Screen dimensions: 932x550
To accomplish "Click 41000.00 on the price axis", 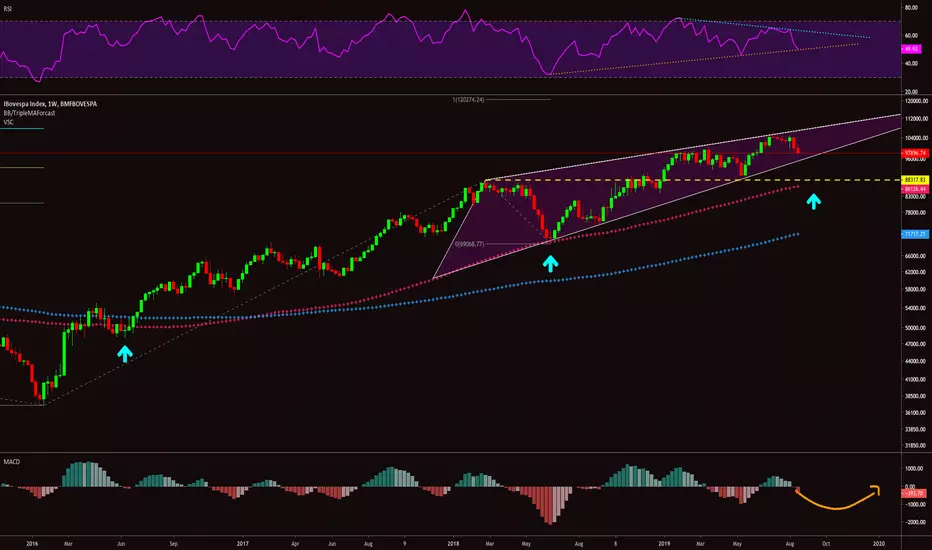I will pos(916,379).
